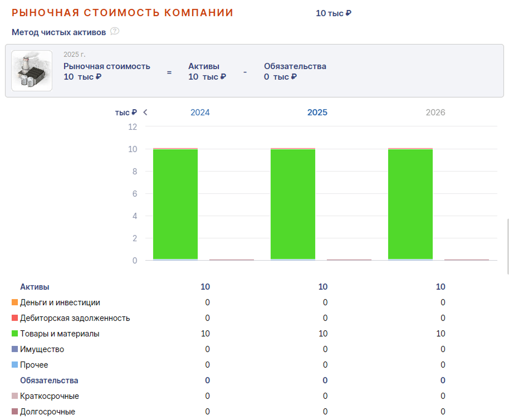Click the red Дебиторская задолженность legend swatch
The width and height of the screenshot is (509, 420).
point(14,318)
